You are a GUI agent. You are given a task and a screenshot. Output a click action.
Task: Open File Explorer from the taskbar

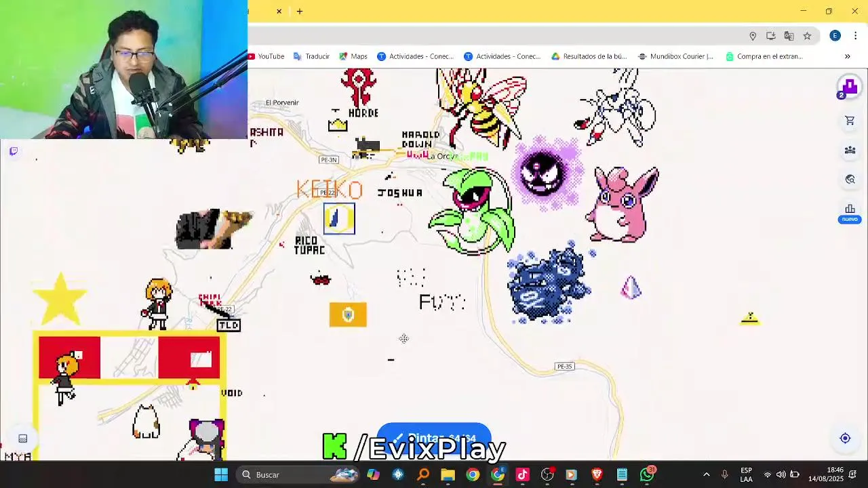click(x=448, y=474)
